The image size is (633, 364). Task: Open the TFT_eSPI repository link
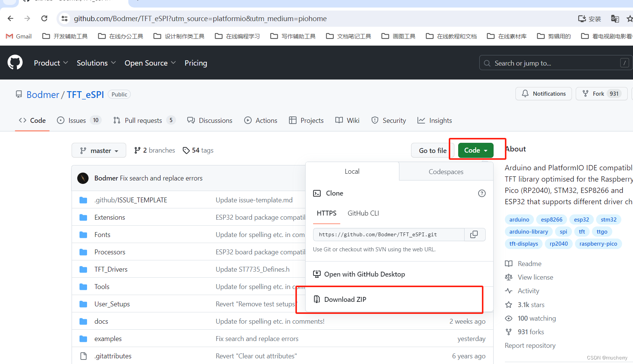(85, 95)
